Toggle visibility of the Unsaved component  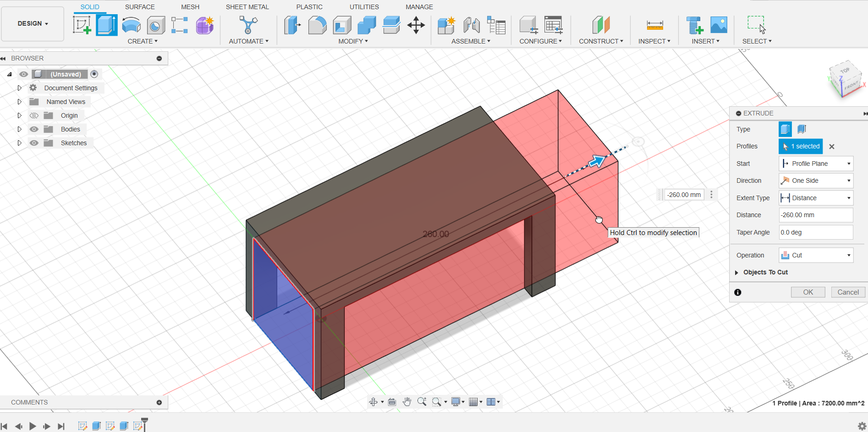point(24,74)
